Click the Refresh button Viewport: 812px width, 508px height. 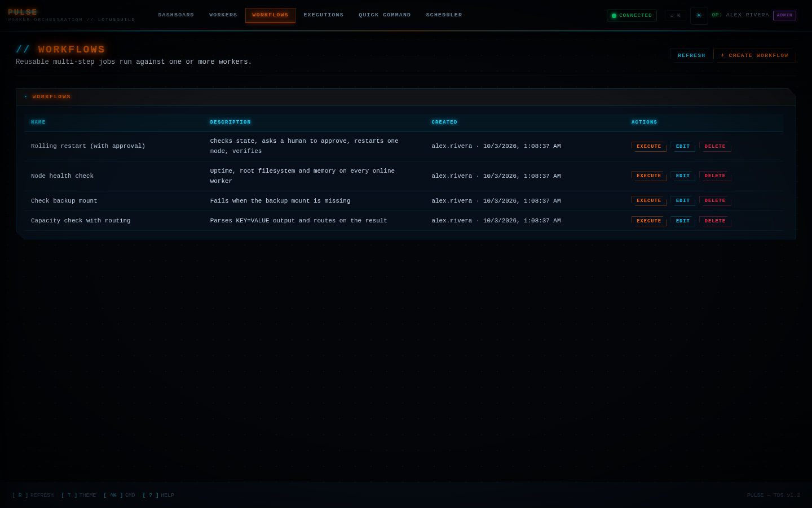[x=691, y=55]
